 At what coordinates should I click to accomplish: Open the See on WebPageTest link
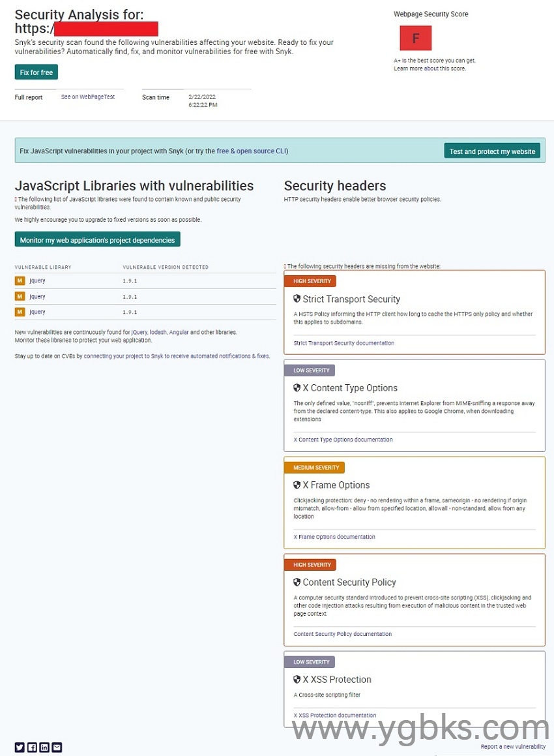[88, 97]
